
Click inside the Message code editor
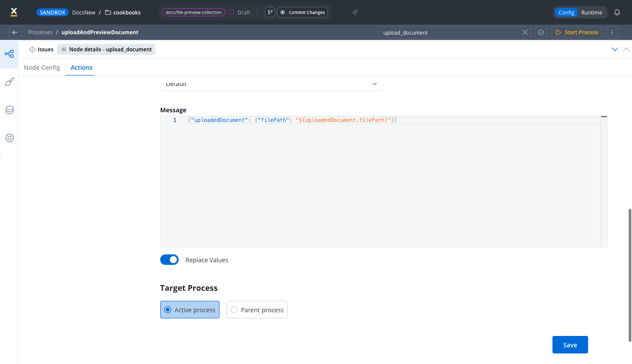coord(384,182)
